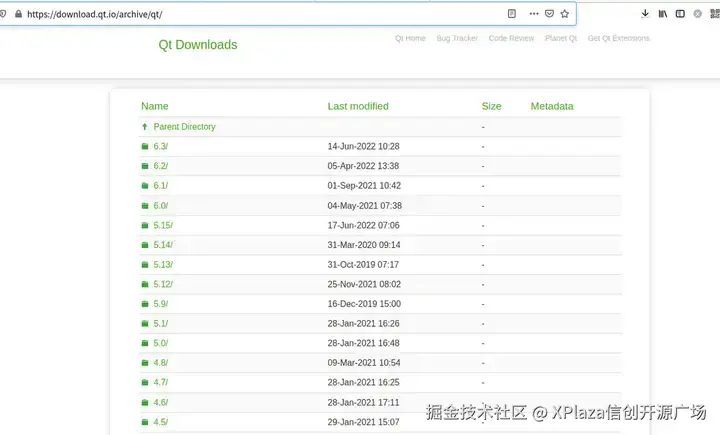The image size is (720, 435).
Task: Select the date 01-Sep-2021 10:42
Action: 364,186
